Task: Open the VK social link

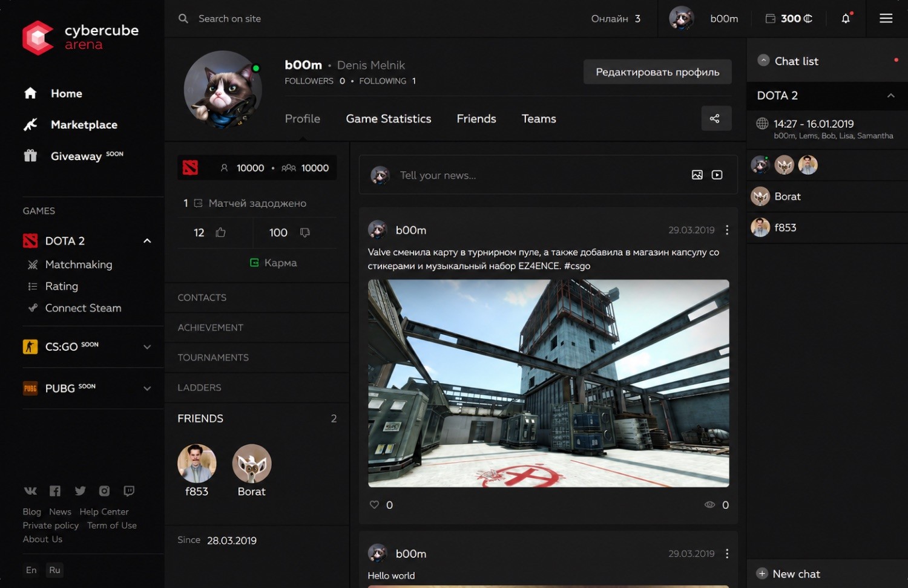Action: [x=30, y=491]
